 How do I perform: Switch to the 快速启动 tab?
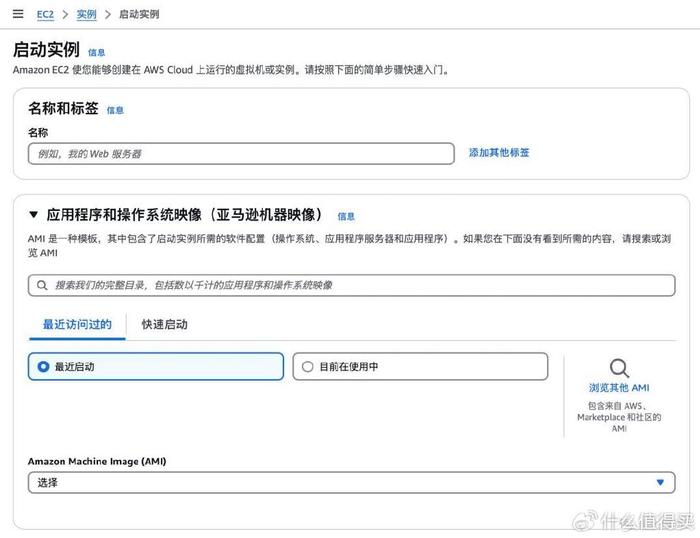(164, 325)
